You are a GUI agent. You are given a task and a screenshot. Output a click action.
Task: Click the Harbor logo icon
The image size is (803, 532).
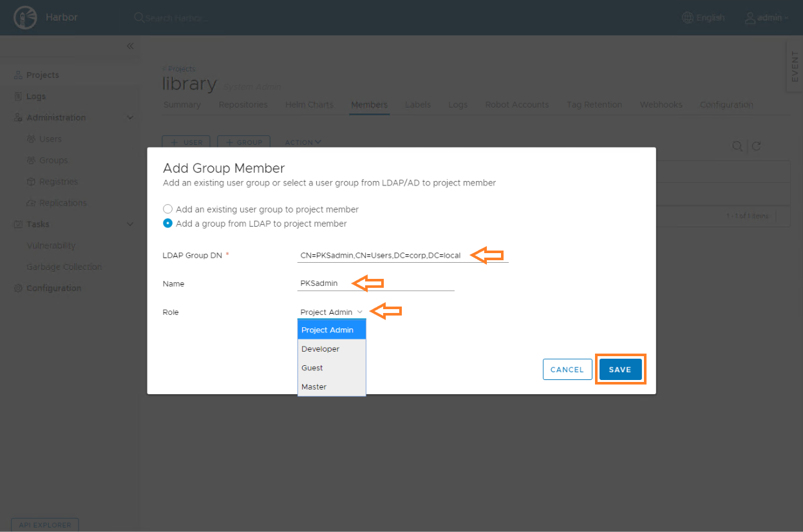pyautogui.click(x=25, y=17)
